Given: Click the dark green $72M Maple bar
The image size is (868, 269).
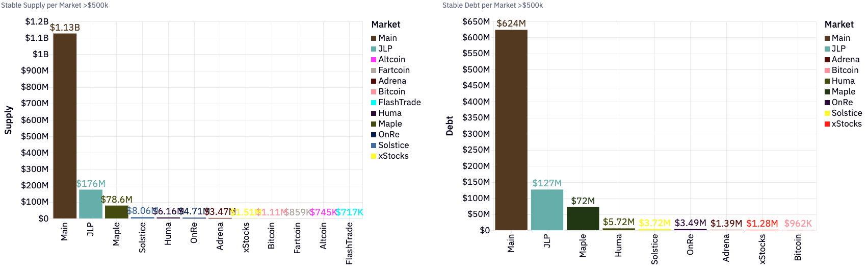Looking at the screenshot, I should pyautogui.click(x=583, y=218).
